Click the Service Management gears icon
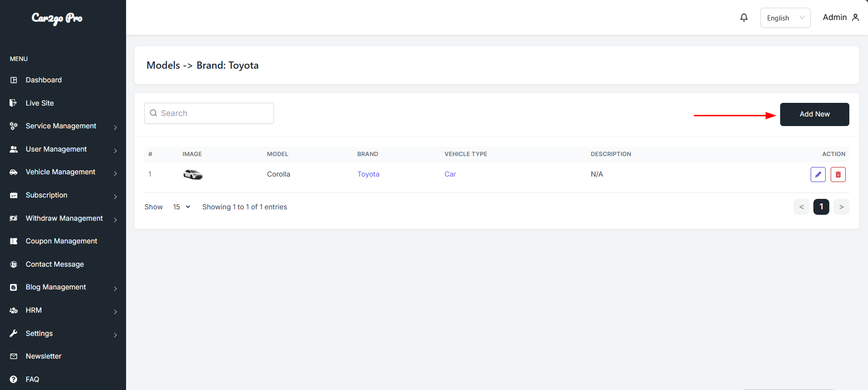This screenshot has height=390, width=868. [x=14, y=126]
